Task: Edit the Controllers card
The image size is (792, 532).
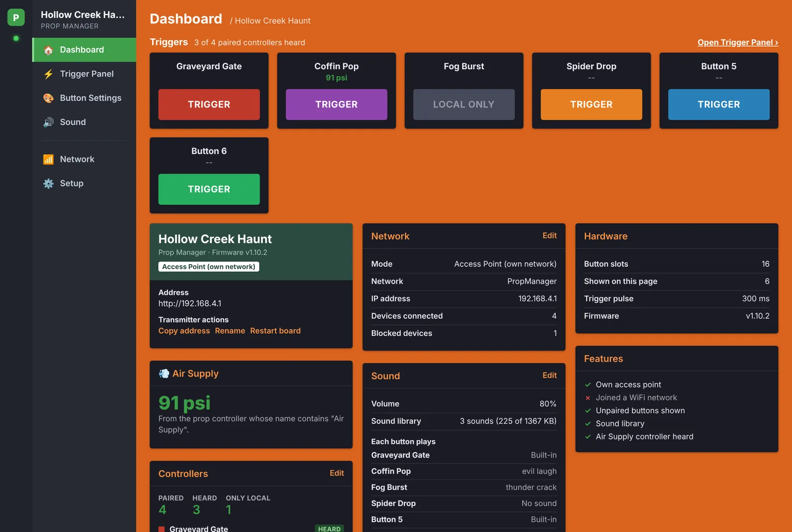Action: [x=337, y=474]
